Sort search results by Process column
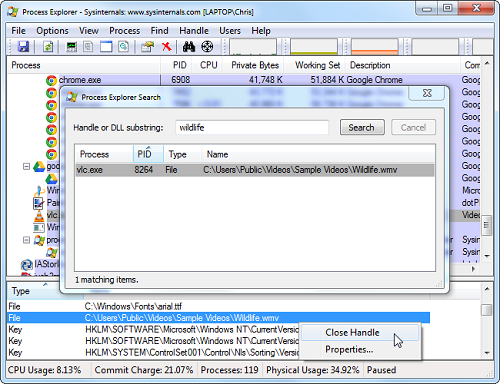 (x=104, y=154)
